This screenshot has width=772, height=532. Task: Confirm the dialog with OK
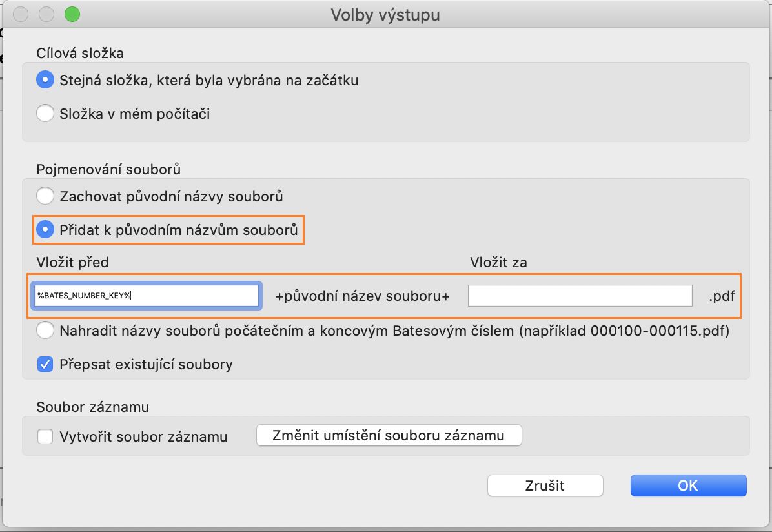(688, 486)
